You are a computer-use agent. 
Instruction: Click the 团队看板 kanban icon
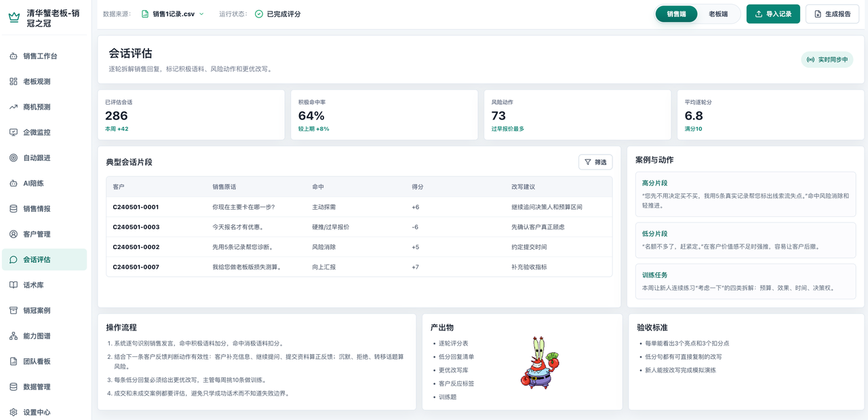14,362
